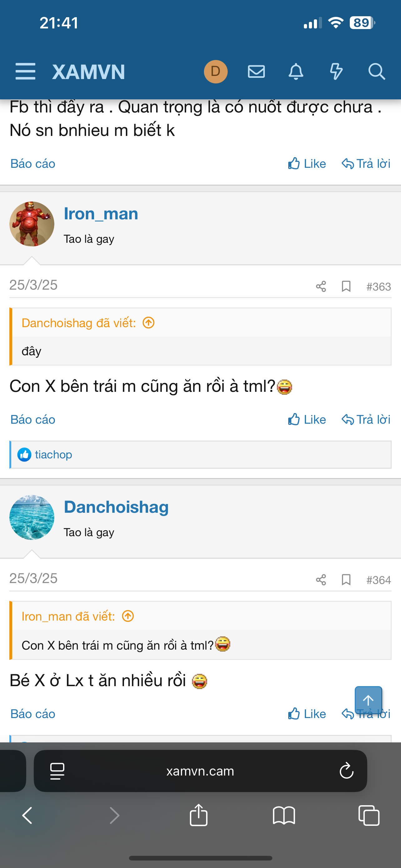The height and width of the screenshot is (868, 401).
Task: Bookmark post #364
Action: (x=346, y=580)
